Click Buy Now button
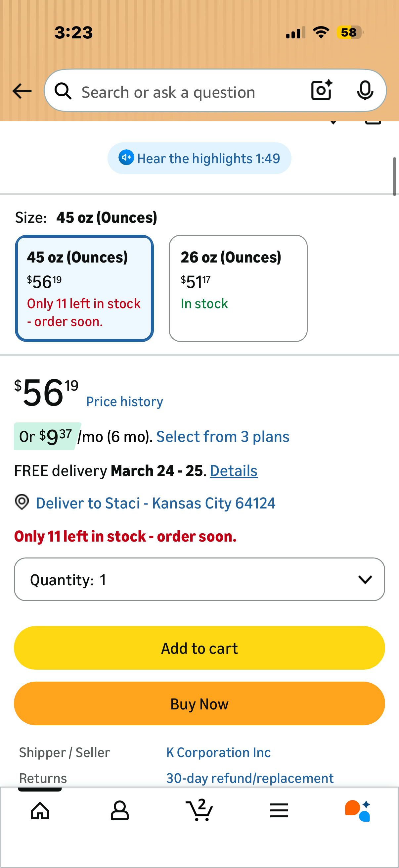Viewport: 399px width, 868px height. point(199,703)
